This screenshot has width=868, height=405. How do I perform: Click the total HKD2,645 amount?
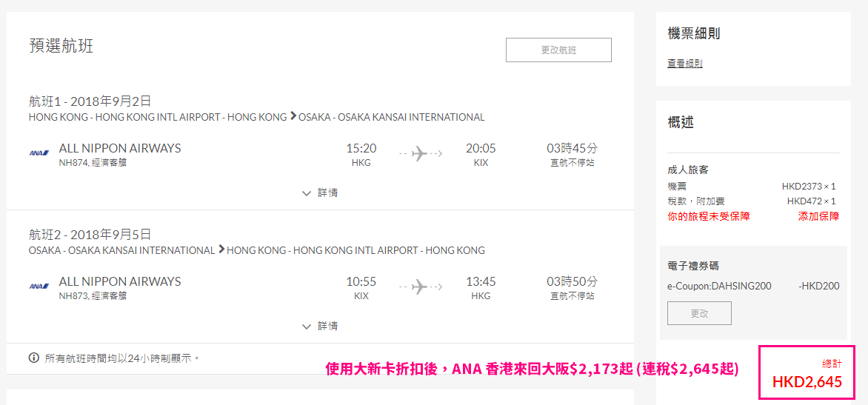coord(807,382)
